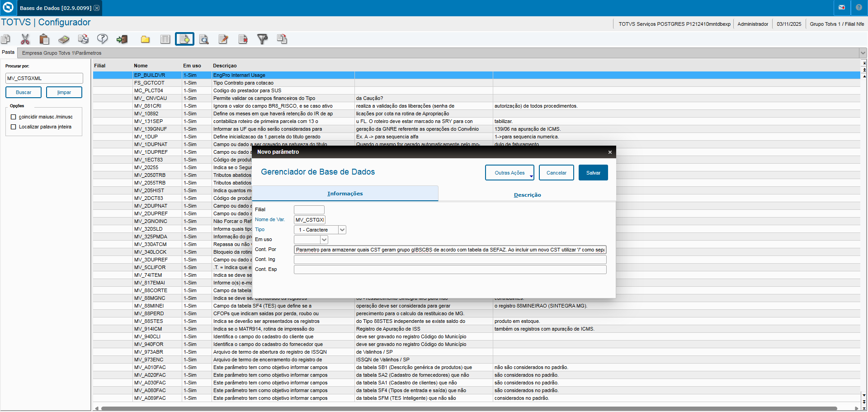Click the printer output toolbar icon
This screenshot has width=868, height=412.
click(x=83, y=39)
